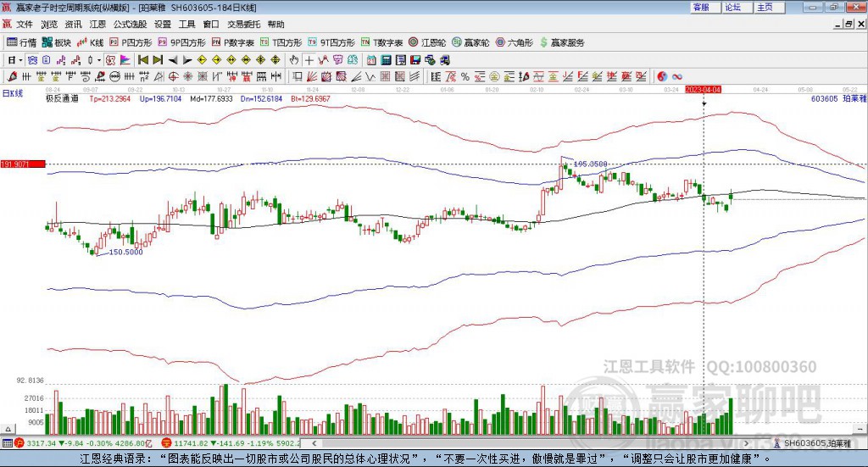Select the hand pan tool
Screen dimensions: 868x467
tap(294, 60)
